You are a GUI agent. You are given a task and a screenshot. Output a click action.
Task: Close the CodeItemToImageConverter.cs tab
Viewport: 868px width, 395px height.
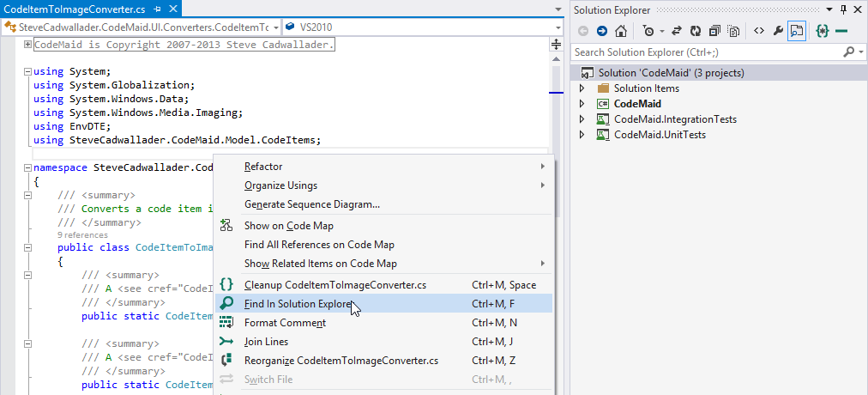point(173,9)
